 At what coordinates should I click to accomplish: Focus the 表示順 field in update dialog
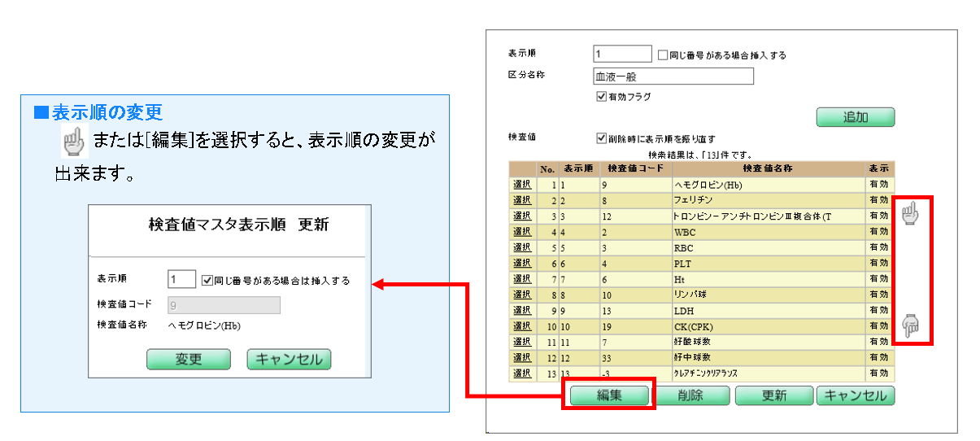[x=181, y=280]
